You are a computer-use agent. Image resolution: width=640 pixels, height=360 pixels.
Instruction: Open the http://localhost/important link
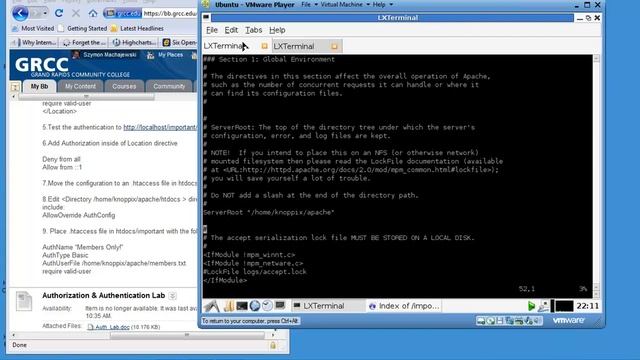point(160,127)
